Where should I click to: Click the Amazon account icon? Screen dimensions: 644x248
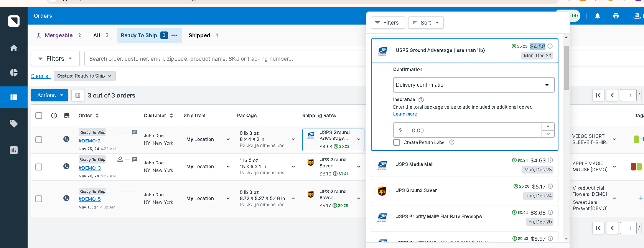[x=637, y=16]
